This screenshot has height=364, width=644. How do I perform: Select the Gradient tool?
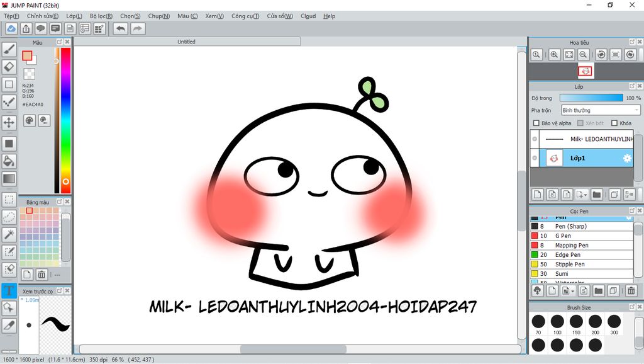pos(9,179)
